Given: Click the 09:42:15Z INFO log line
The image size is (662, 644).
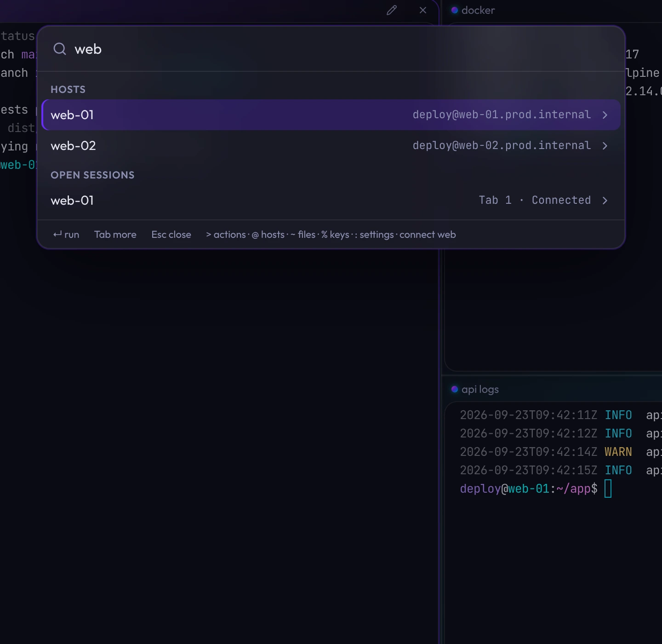Looking at the screenshot, I should (561, 470).
